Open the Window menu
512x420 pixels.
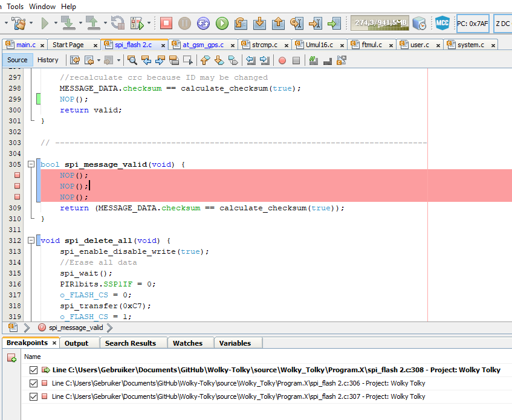(42, 7)
